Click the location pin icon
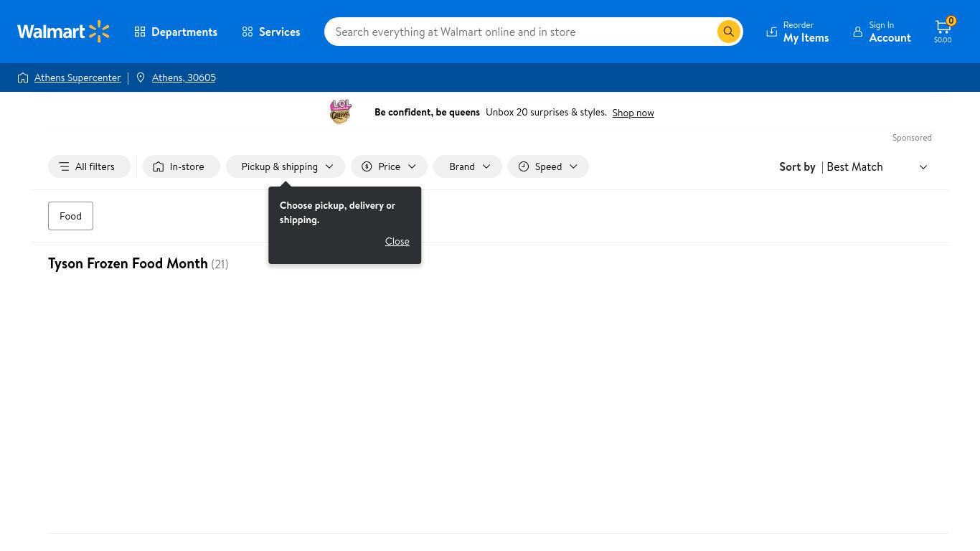980x551 pixels. click(x=141, y=77)
